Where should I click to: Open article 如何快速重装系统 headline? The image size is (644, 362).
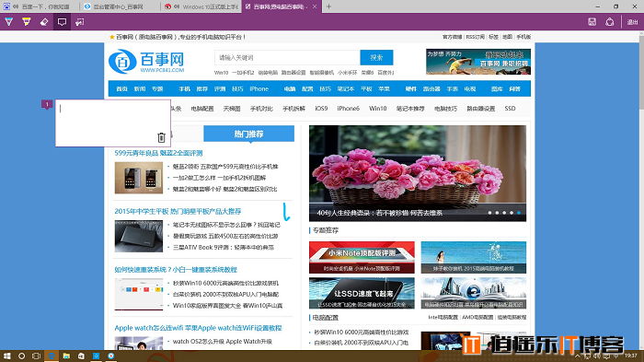(176, 270)
